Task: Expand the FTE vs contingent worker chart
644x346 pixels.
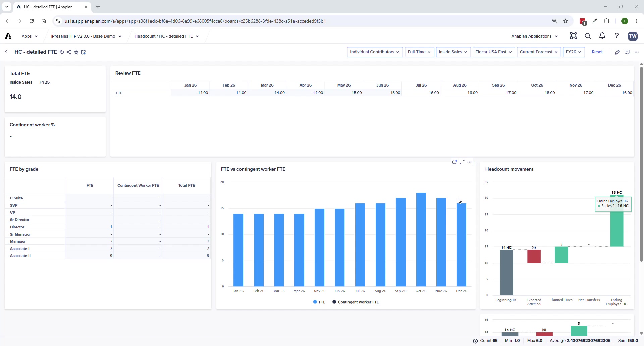Action: [463, 162]
